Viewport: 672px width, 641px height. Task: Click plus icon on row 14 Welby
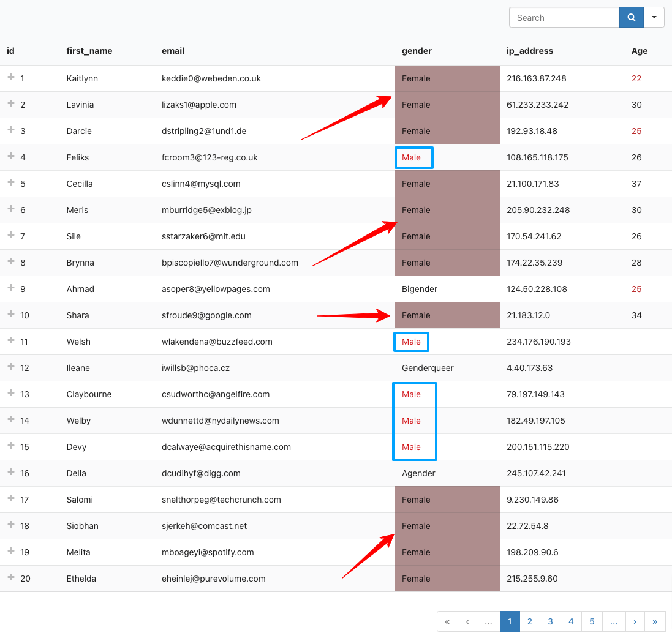click(10, 420)
